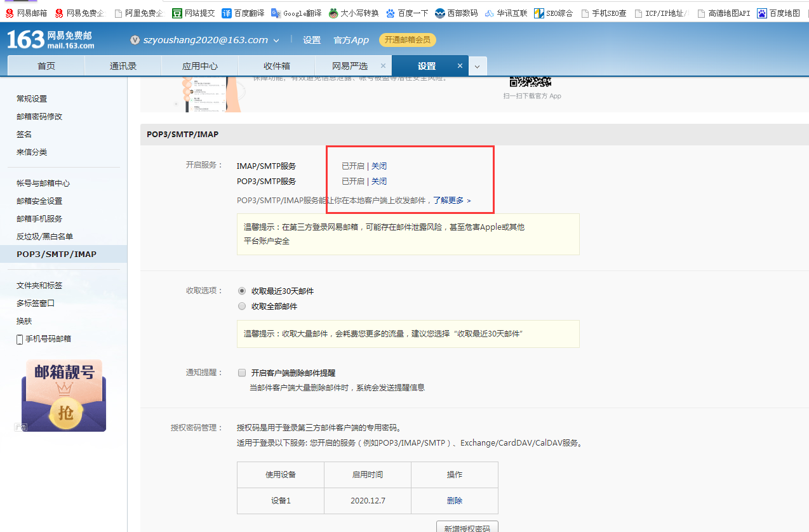Click the 163 NetEase mail logo
Screen dimensions: 809x532
pyautogui.click(x=51, y=39)
